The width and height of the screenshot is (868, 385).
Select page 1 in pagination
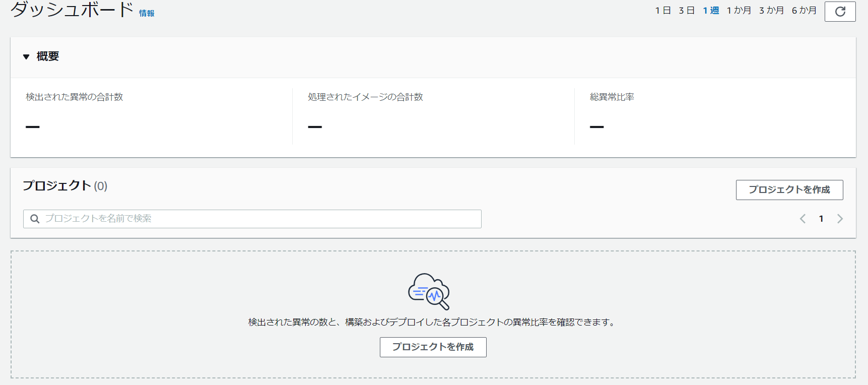[821, 219]
